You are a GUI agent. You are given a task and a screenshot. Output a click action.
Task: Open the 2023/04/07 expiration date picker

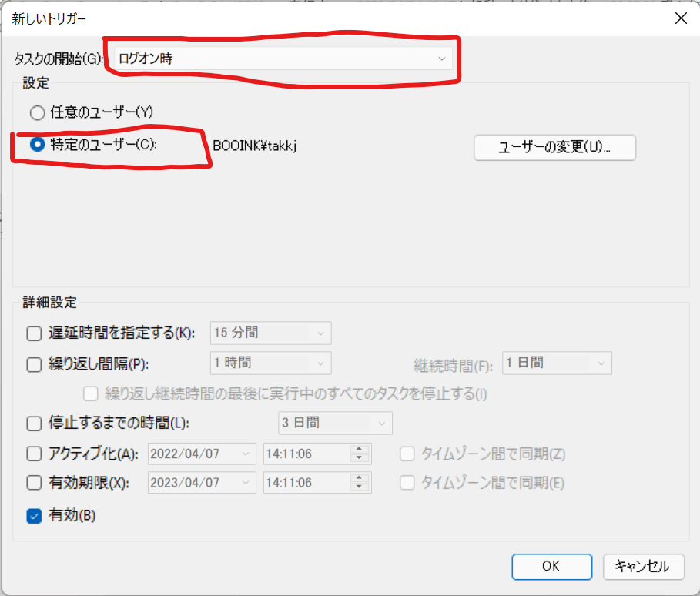(x=202, y=483)
